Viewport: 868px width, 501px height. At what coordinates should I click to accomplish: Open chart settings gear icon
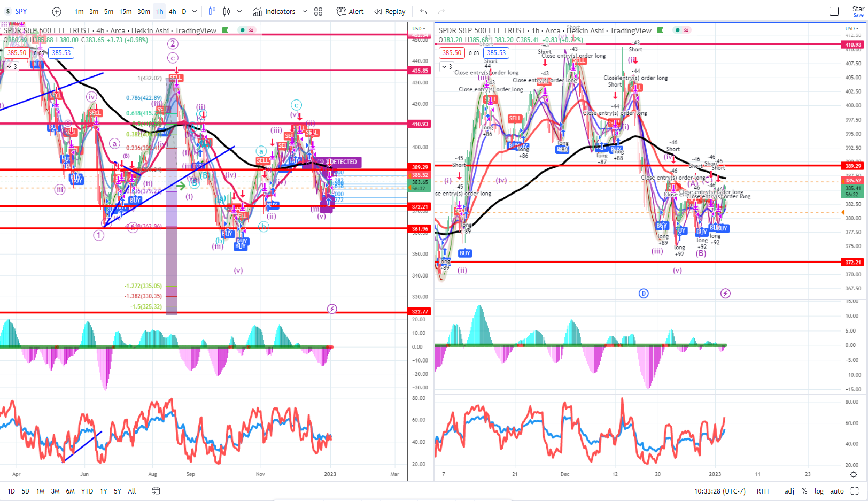pos(854,474)
